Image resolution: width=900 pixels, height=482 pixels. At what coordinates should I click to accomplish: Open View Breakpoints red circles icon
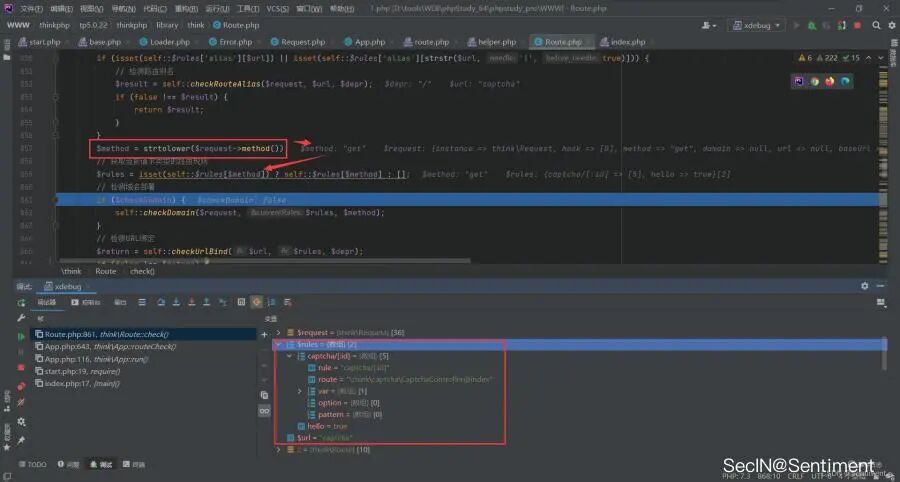coord(21,387)
